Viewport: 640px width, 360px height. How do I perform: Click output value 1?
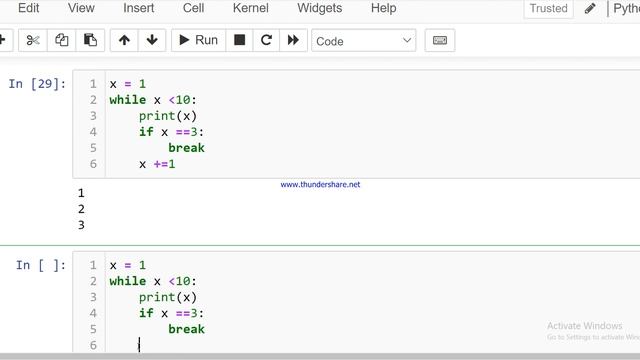(x=81, y=193)
